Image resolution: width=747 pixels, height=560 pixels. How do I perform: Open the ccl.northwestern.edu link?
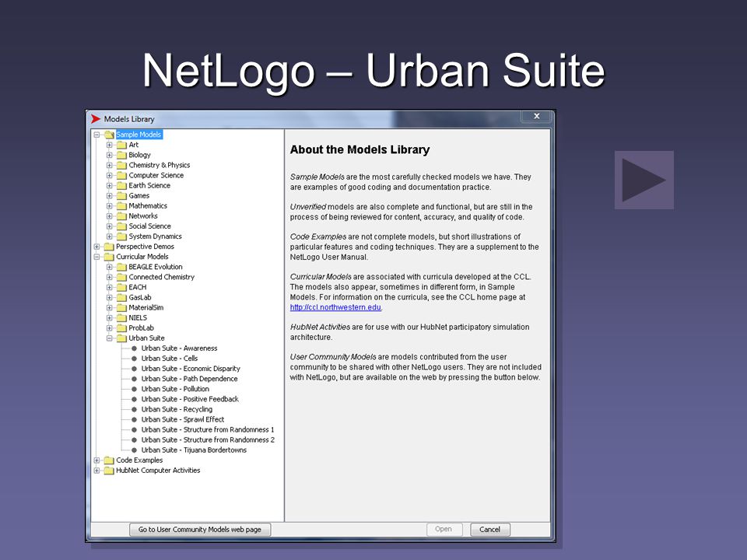click(x=335, y=307)
